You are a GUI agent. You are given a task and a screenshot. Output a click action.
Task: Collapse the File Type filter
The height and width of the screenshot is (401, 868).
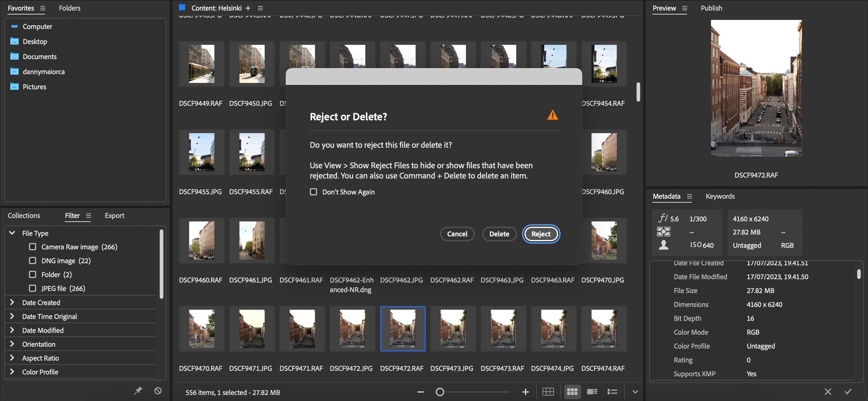(x=12, y=232)
